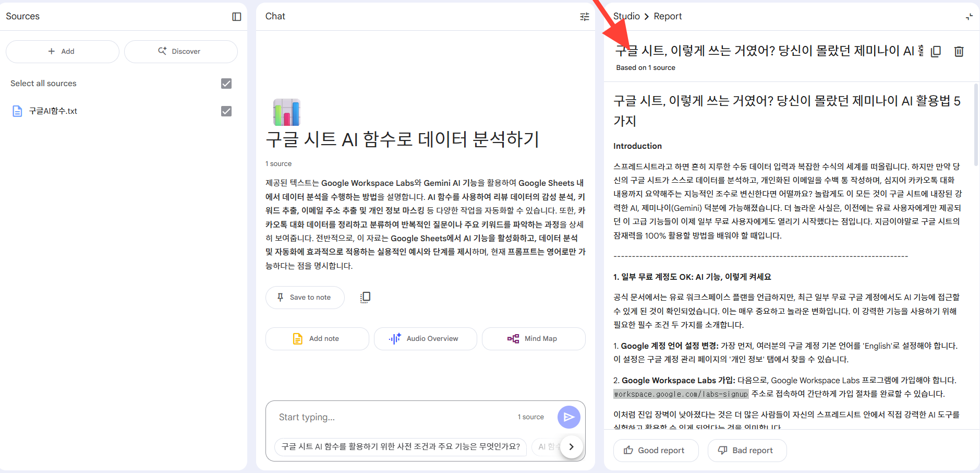Show next suggested questions arrow

(572, 447)
